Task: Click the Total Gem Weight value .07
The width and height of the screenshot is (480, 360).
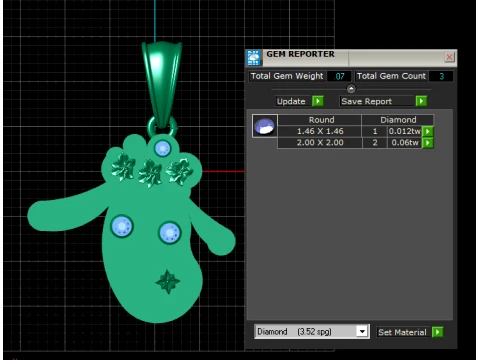Action: tap(339, 76)
